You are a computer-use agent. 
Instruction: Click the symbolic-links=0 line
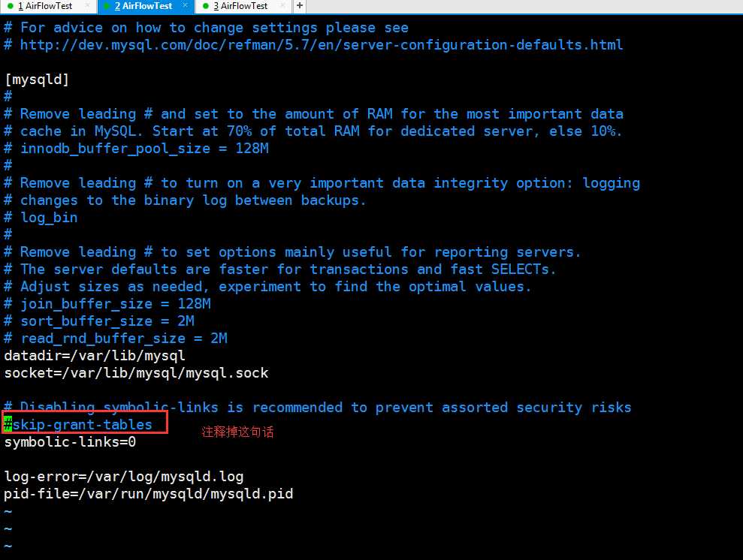pos(70,442)
